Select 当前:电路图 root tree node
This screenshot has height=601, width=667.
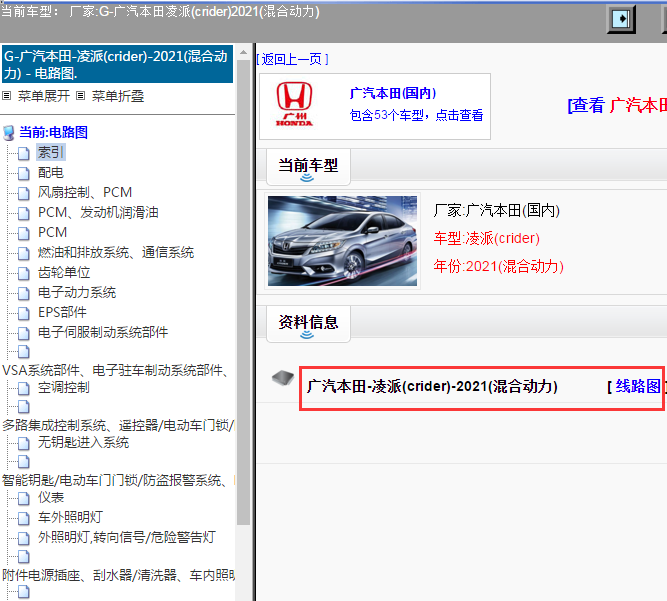click(54, 132)
